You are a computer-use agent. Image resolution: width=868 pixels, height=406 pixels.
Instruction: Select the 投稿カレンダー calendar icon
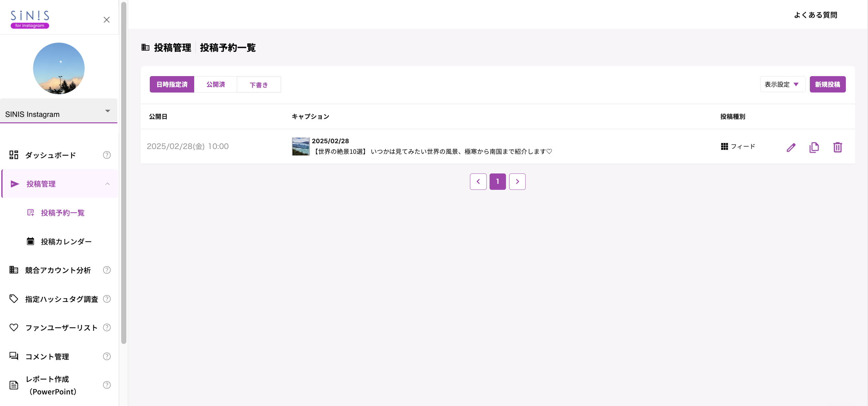30,241
